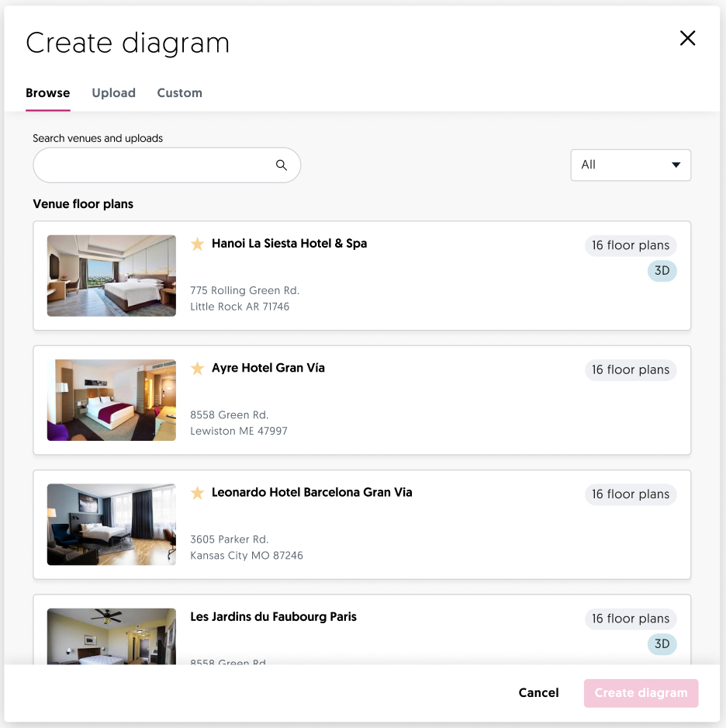
Task: Switch to the Custom tab
Action: 179,93
